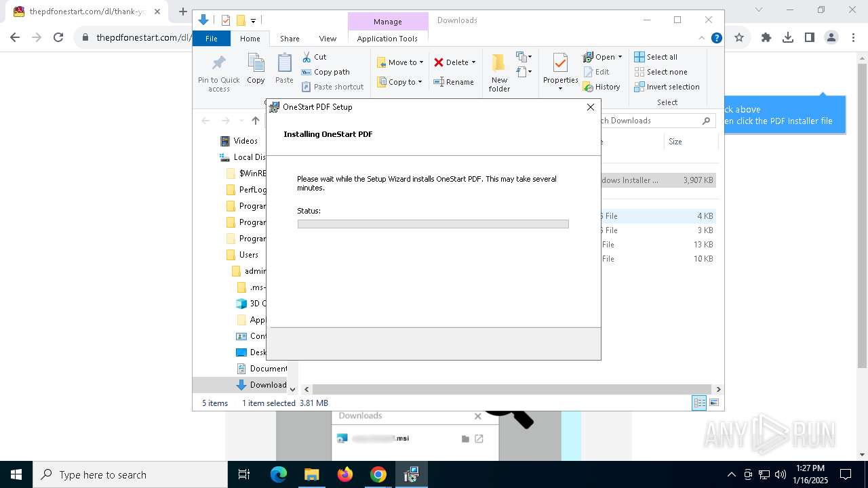Open the Move to dropdown

400,62
